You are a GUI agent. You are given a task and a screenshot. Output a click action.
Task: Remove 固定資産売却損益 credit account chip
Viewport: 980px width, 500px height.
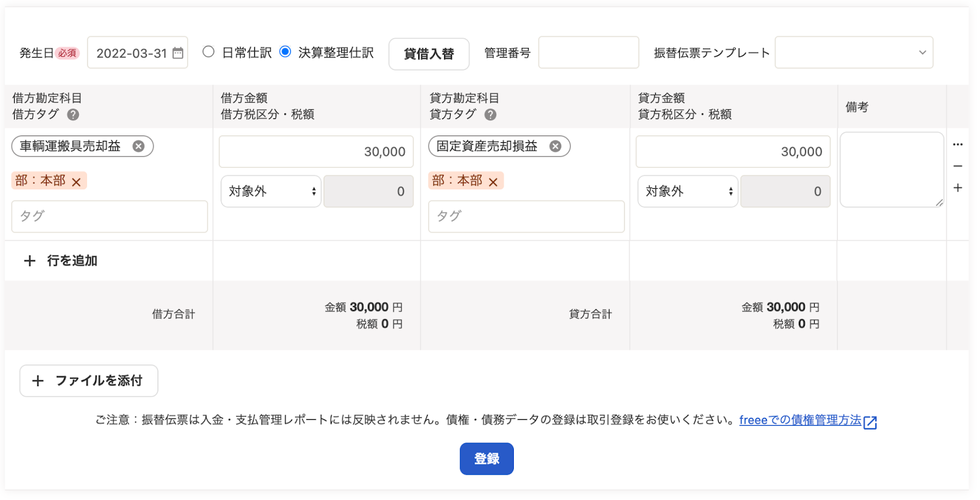point(555,146)
